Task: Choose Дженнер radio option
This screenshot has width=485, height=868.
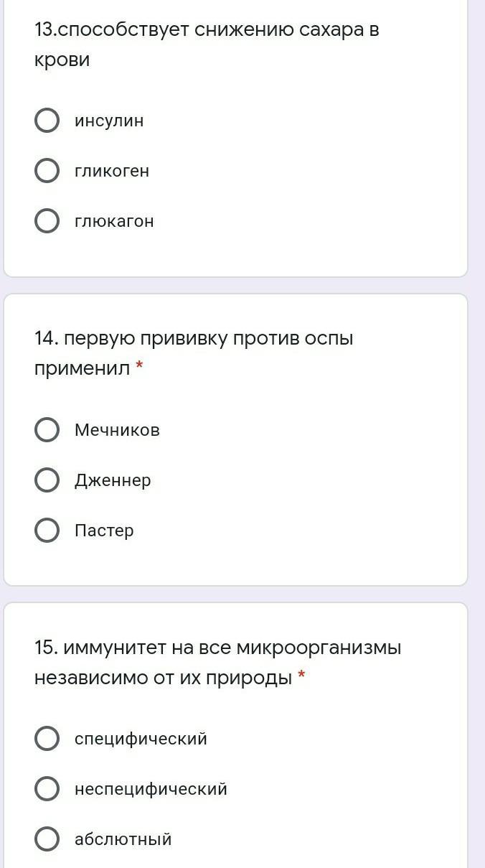Action: (47, 480)
